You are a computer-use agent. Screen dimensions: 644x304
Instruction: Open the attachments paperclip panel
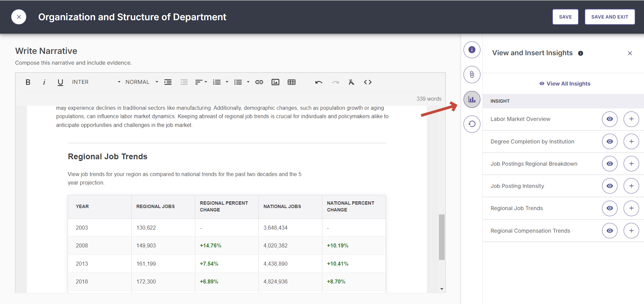(472, 75)
